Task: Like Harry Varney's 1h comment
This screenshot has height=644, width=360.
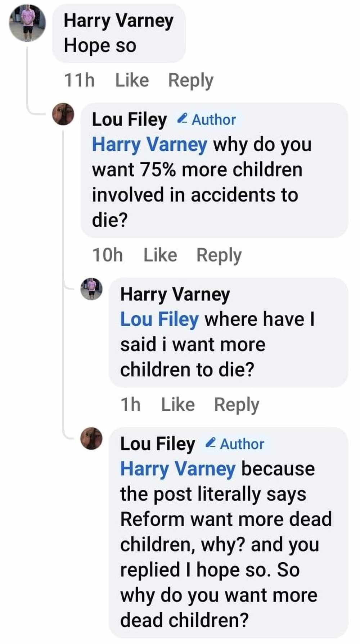Action: coord(178,405)
